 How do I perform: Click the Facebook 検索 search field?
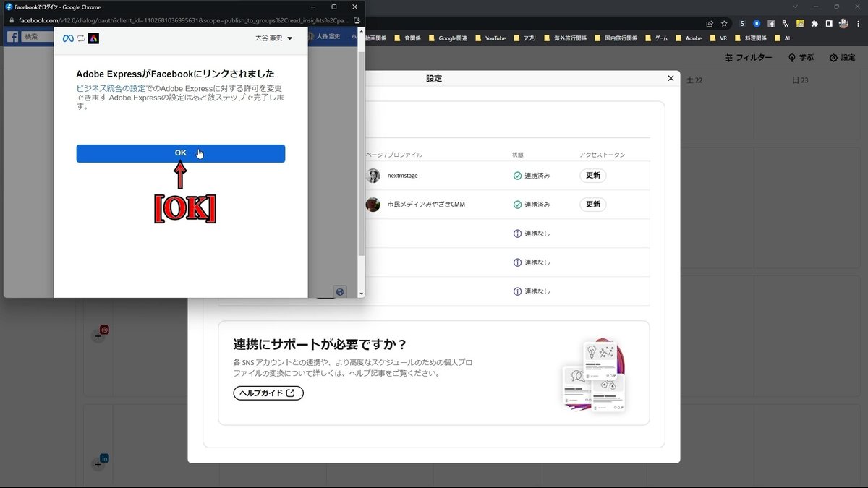click(37, 36)
